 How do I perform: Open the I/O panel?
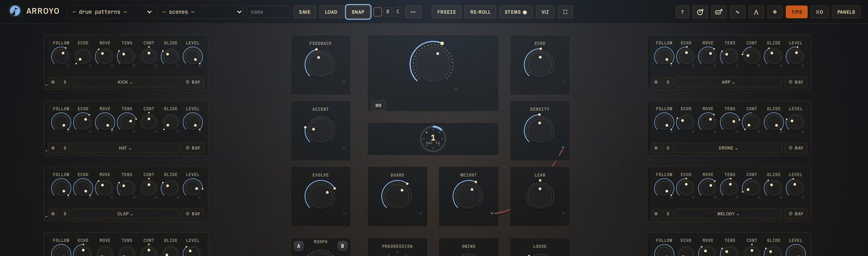(820, 12)
